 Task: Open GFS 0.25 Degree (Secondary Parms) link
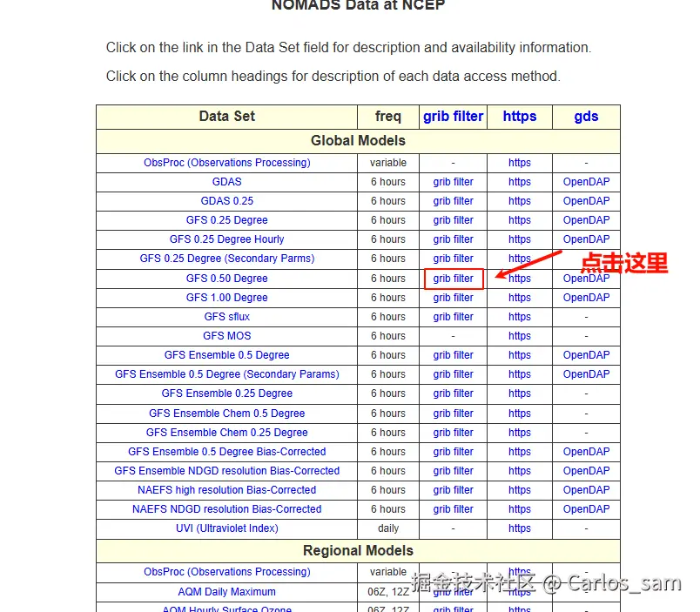click(x=226, y=259)
